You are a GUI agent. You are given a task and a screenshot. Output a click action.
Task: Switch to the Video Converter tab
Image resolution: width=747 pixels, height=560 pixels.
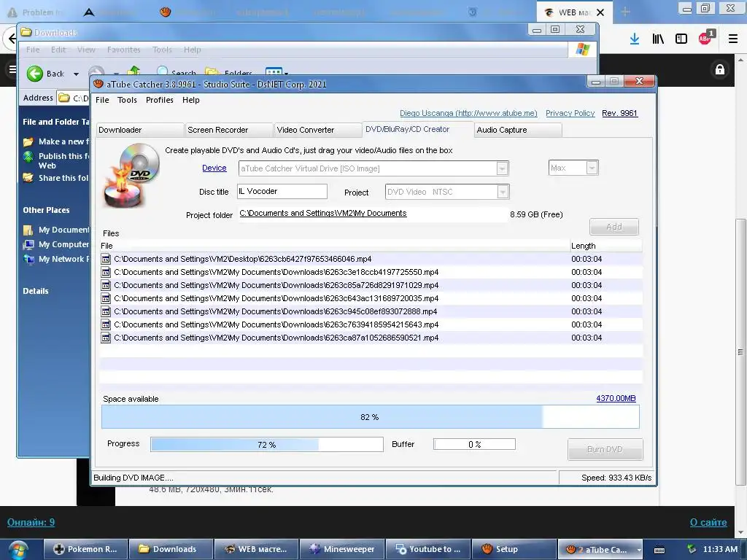(x=318, y=130)
